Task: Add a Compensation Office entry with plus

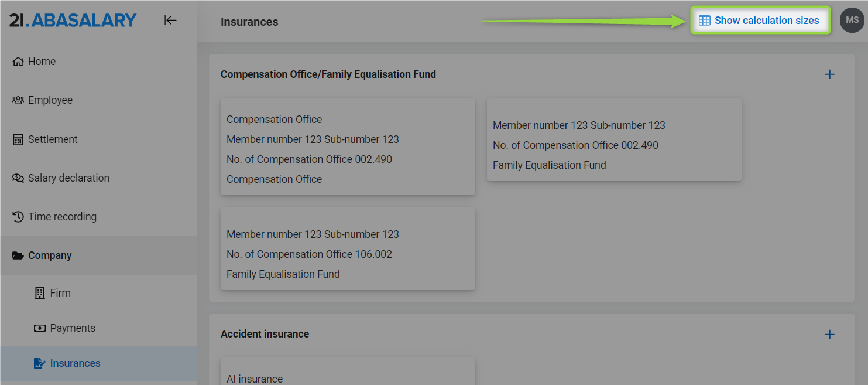Action: (829, 74)
